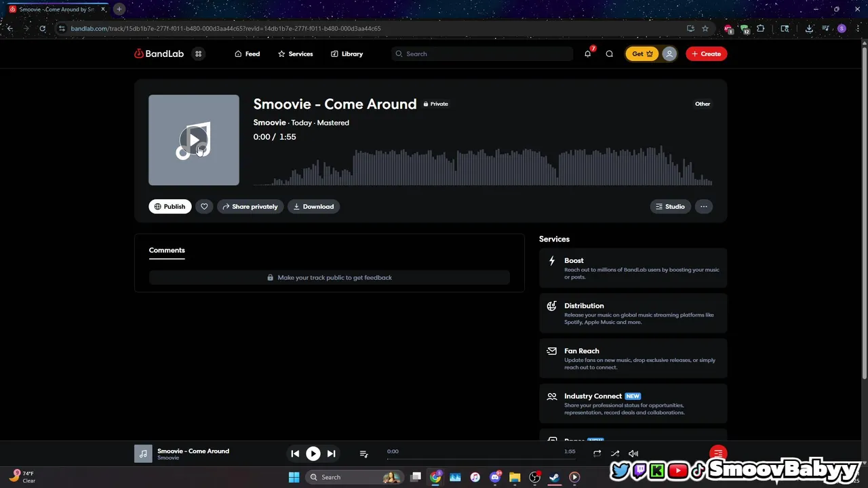This screenshot has width=868, height=488.
Task: Open OBS Studio from the taskbar
Action: click(534, 477)
